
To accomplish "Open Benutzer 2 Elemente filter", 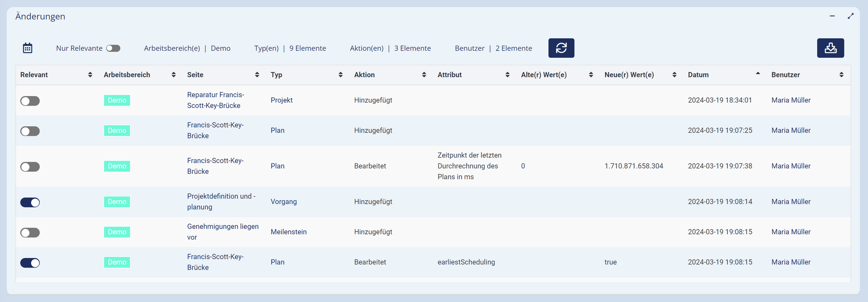I will pos(493,48).
